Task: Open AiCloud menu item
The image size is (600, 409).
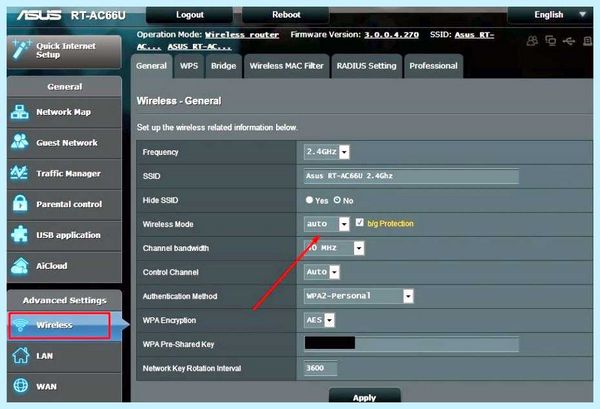Action: pos(64,266)
